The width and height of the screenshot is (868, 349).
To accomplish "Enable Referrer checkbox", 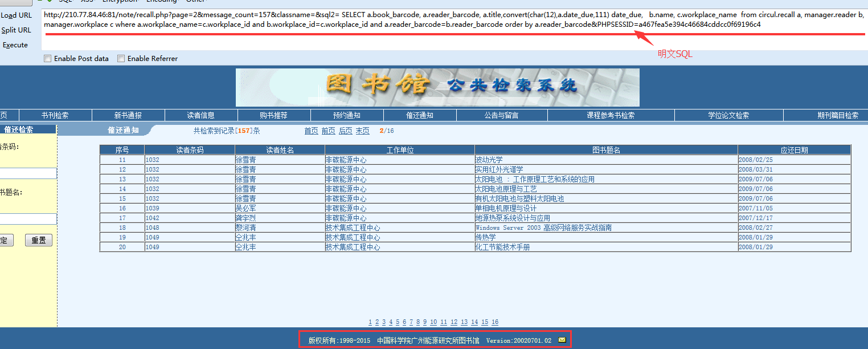I will click(x=121, y=59).
